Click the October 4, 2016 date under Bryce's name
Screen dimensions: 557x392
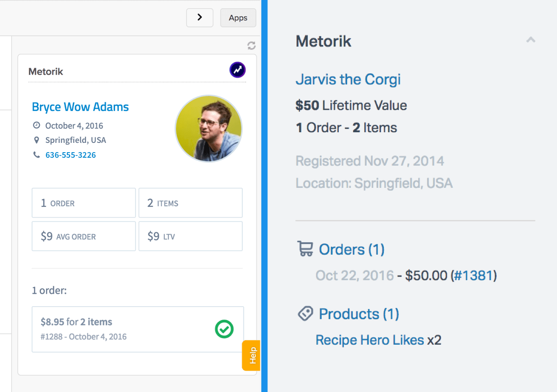click(x=74, y=126)
